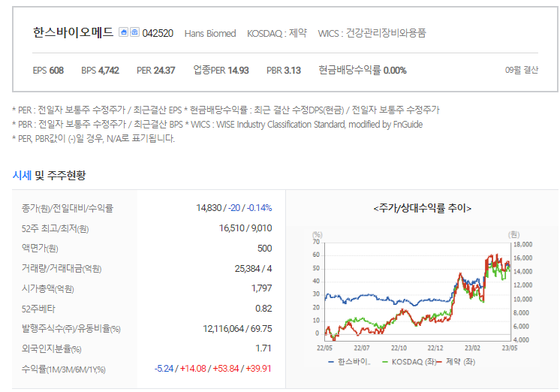Click the returns row -5.24 / +14.08 / +53.84 / +39.91

(x=213, y=369)
